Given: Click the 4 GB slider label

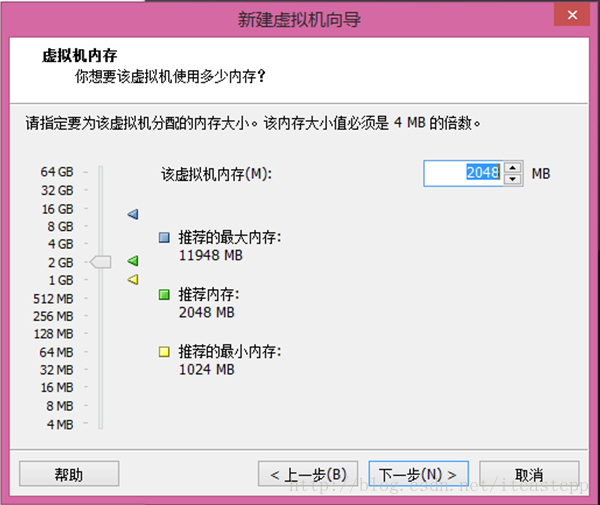Looking at the screenshot, I should pos(60,244).
